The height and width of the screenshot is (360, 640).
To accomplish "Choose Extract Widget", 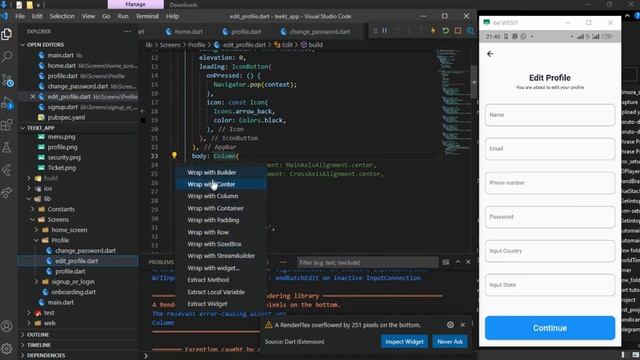I will click(221, 304).
